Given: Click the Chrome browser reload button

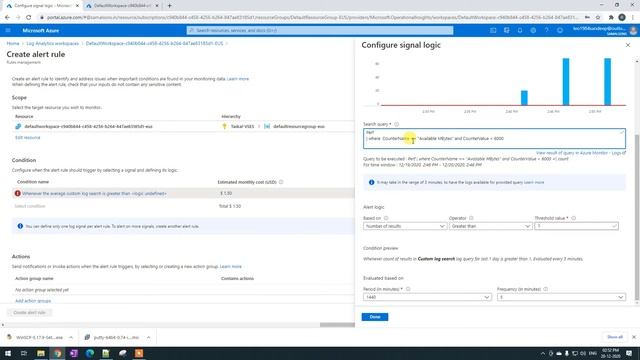Looking at the screenshot, I should pos(28,18).
